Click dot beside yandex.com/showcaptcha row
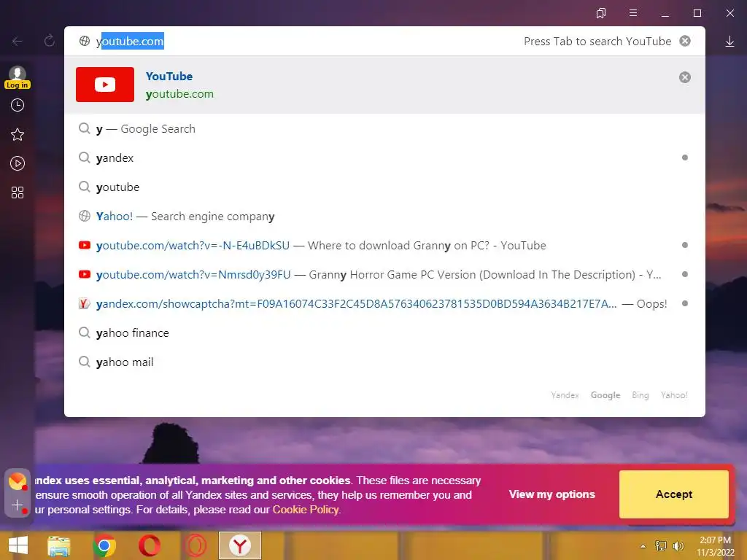 coord(685,303)
